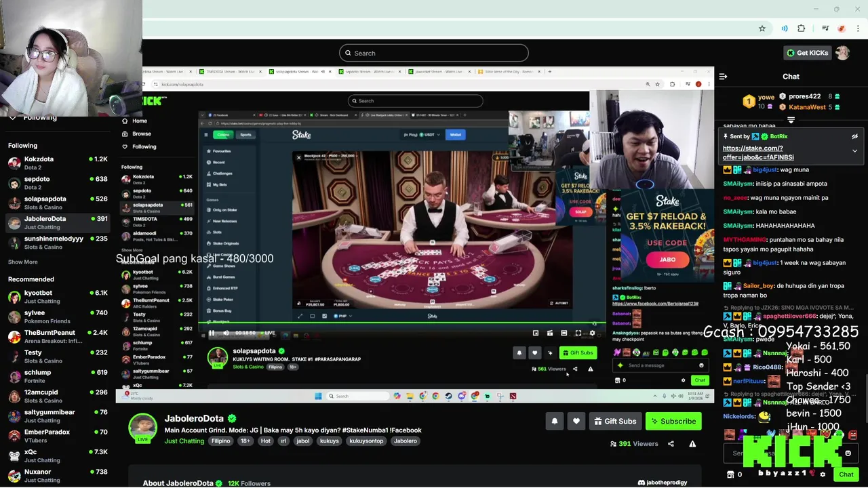Open user profile avatar next to Get KICKs
The width and height of the screenshot is (868, 488).
pos(842,53)
